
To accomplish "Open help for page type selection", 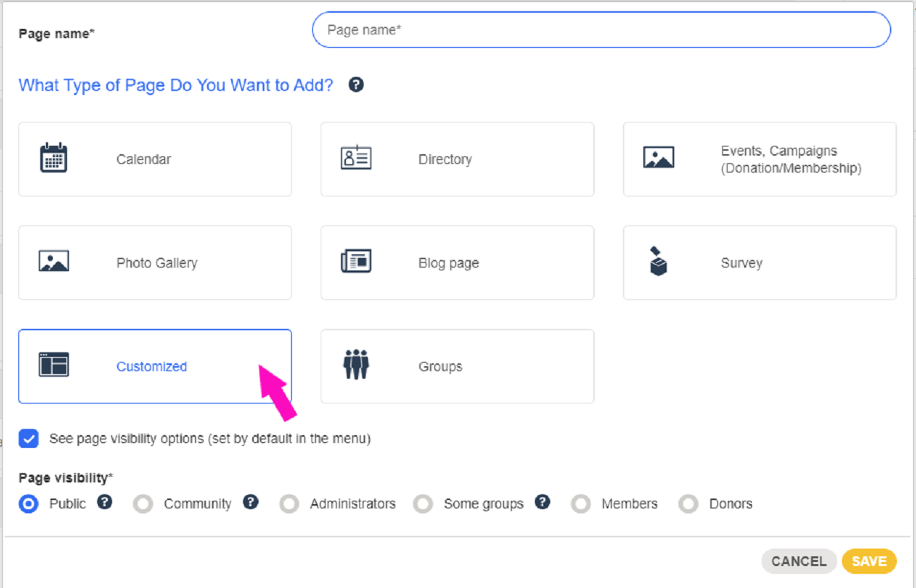I will (356, 85).
